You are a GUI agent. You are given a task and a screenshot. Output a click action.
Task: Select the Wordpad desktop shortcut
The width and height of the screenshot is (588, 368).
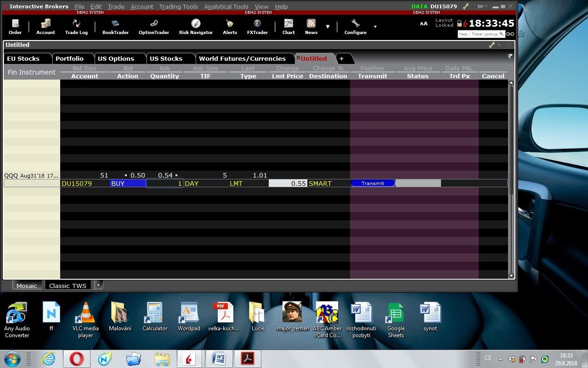click(x=189, y=316)
